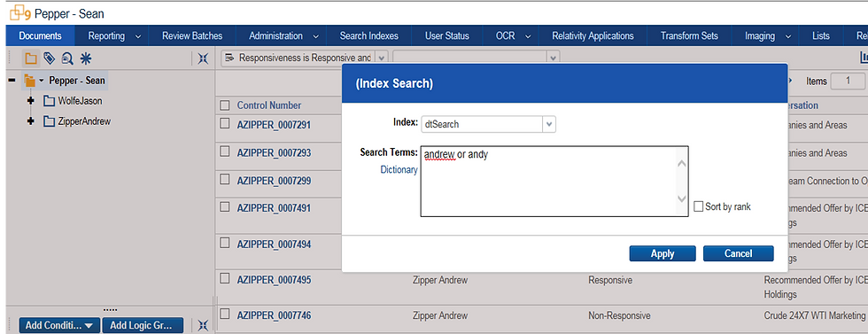
Task: Expand the WolfeJason folder node
Action: (x=31, y=101)
